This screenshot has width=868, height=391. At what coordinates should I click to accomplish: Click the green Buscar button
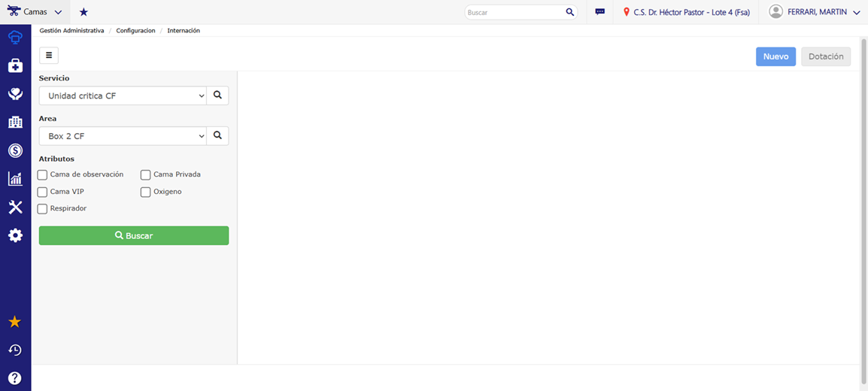pos(134,235)
